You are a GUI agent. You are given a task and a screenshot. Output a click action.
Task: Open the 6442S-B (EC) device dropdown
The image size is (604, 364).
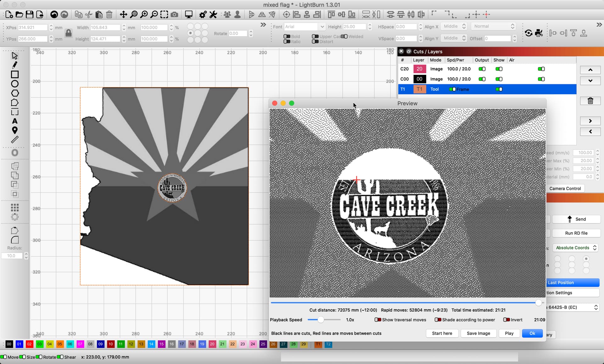572,307
